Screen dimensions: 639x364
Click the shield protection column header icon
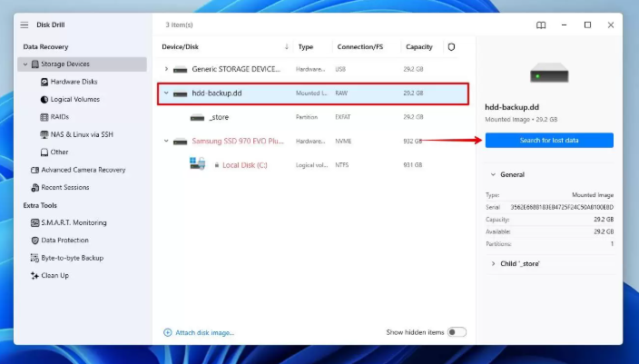click(451, 47)
